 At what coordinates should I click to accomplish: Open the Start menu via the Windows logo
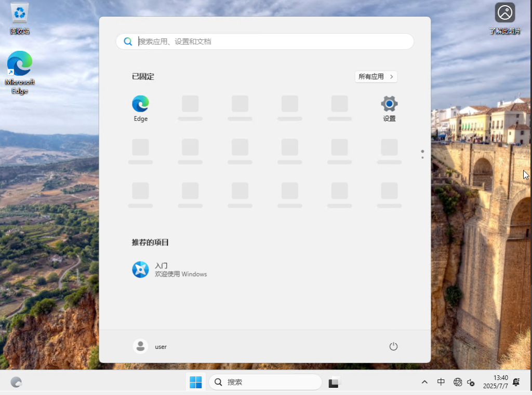click(x=196, y=382)
